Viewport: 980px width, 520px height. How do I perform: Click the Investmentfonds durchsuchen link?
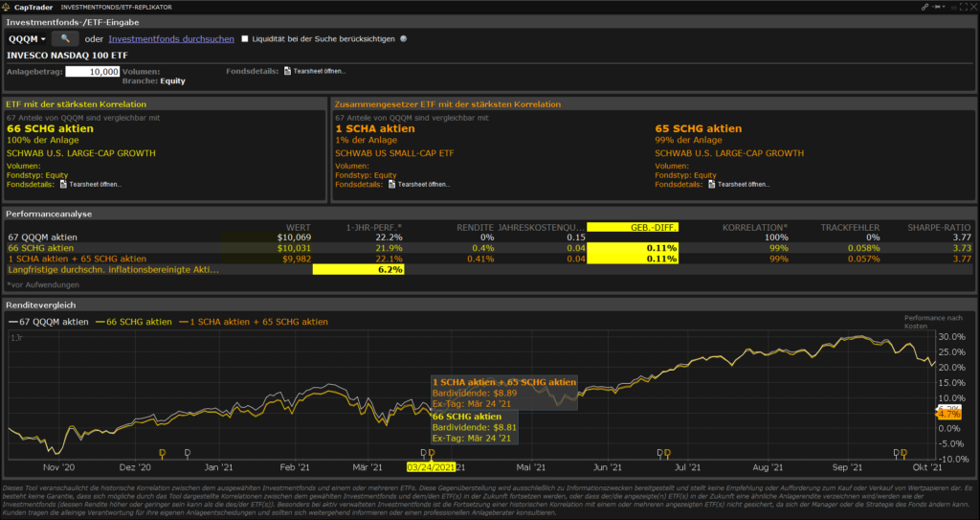(x=171, y=39)
